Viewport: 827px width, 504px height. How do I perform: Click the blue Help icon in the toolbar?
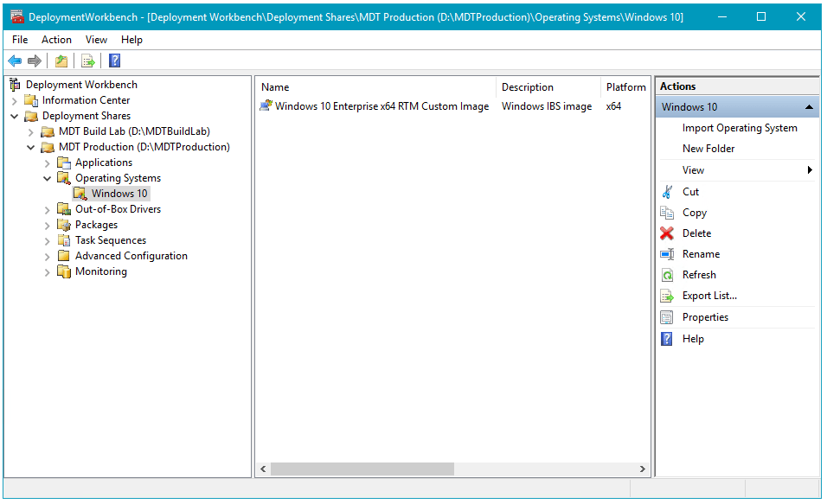coord(113,61)
